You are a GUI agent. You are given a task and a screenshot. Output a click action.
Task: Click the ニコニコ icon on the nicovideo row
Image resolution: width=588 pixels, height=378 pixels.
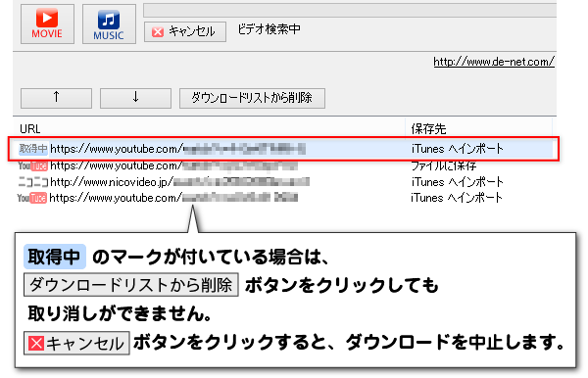pyautogui.click(x=33, y=182)
